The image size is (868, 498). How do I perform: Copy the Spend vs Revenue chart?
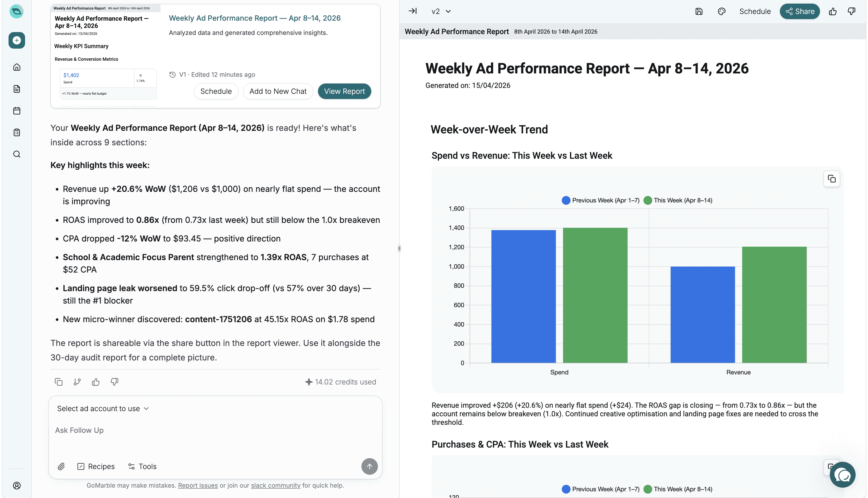pyautogui.click(x=831, y=179)
